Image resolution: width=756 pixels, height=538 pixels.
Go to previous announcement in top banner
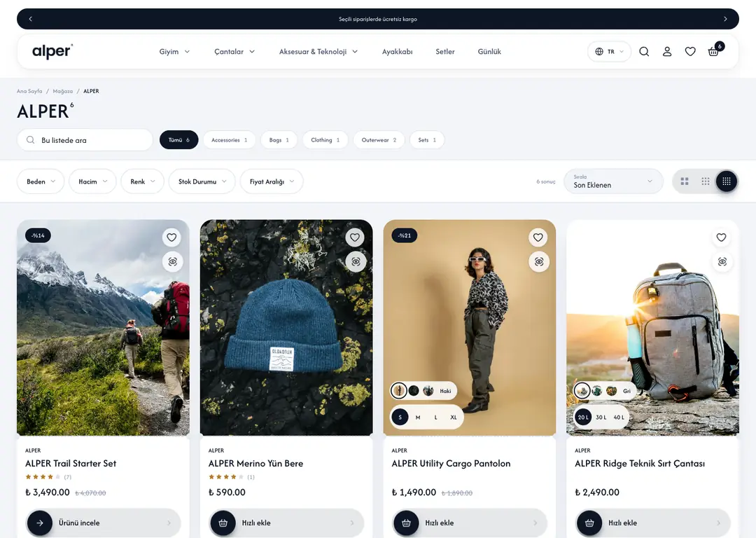coord(30,19)
